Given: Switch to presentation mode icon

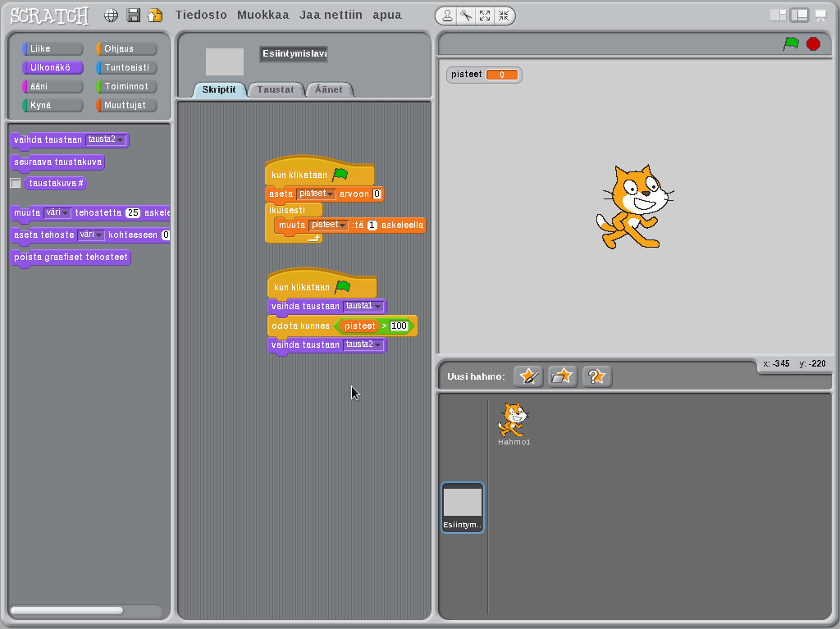Looking at the screenshot, I should (x=819, y=16).
